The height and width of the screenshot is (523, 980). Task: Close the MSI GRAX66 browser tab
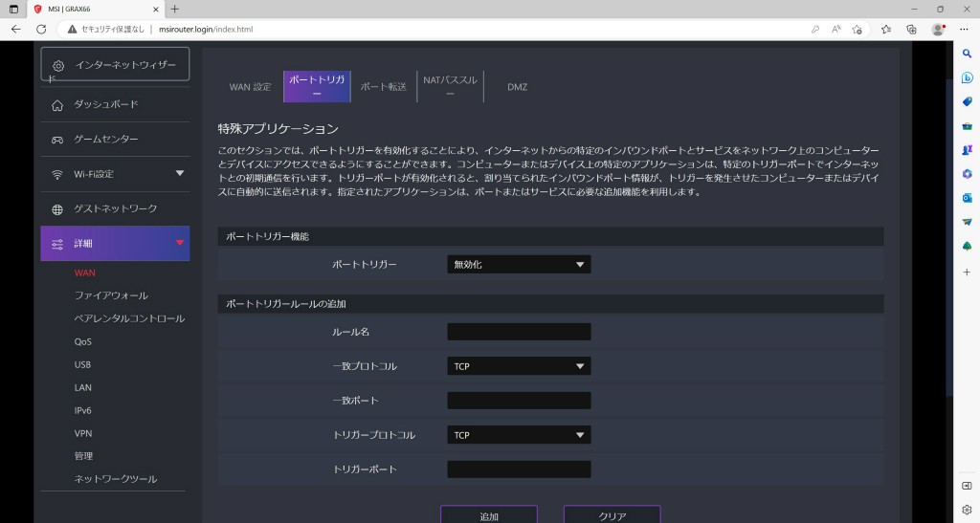156,10
